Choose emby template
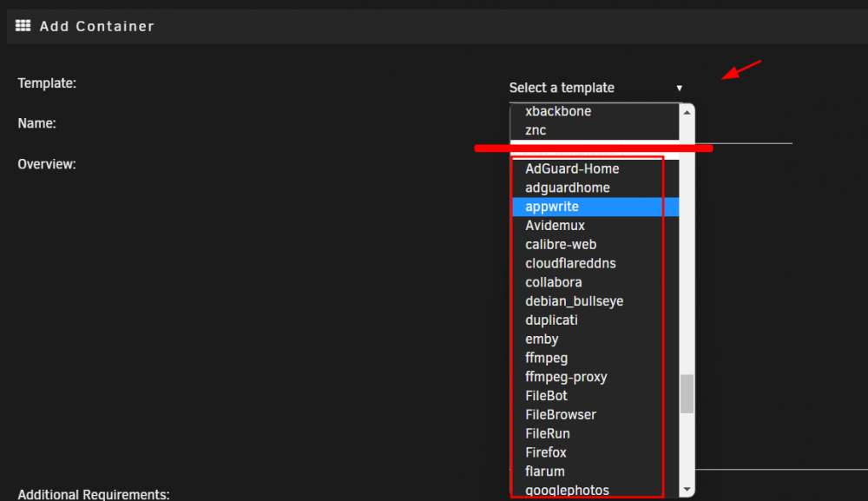 (595, 339)
